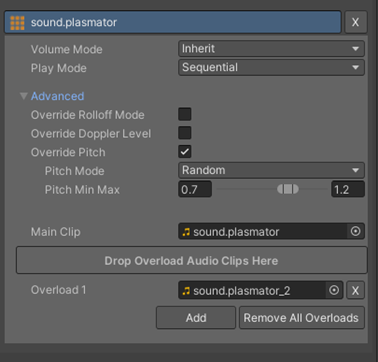
Task: Delete the sound.plasmator entry using header X
Action: [x=356, y=22]
